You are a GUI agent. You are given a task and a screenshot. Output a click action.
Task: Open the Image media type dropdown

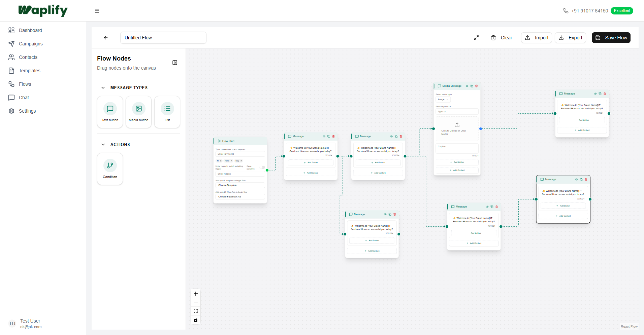click(x=443, y=100)
